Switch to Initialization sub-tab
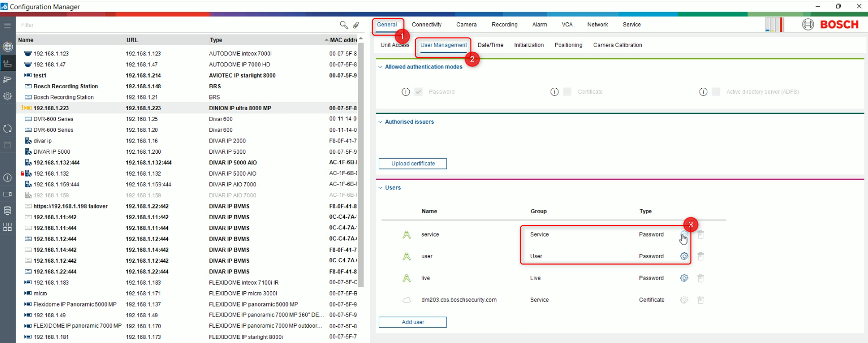 (529, 45)
